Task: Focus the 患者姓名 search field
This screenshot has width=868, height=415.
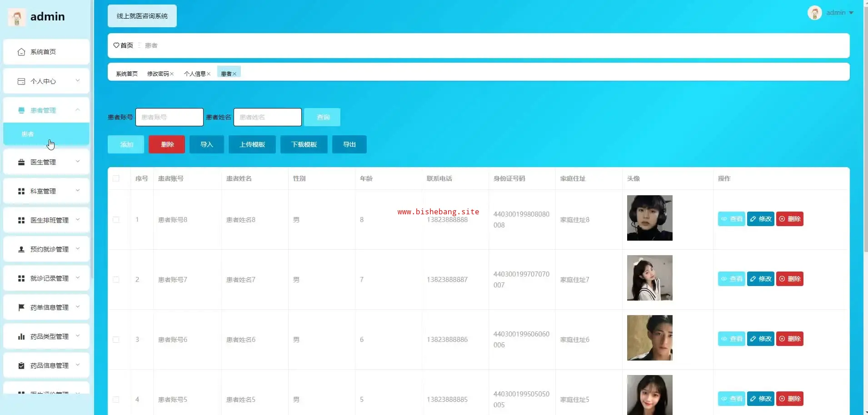Action: coord(268,117)
